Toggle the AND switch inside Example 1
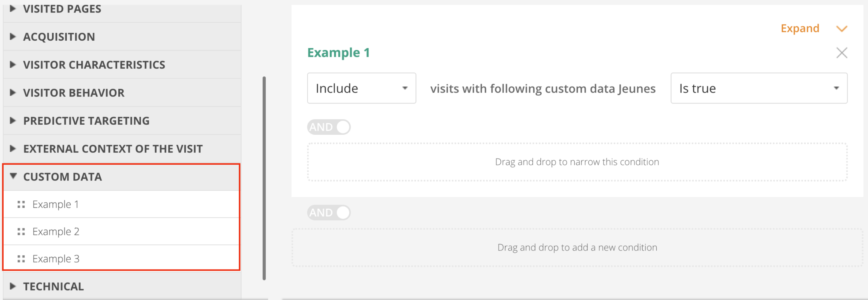Viewport: 868px width, 300px height. [328, 127]
